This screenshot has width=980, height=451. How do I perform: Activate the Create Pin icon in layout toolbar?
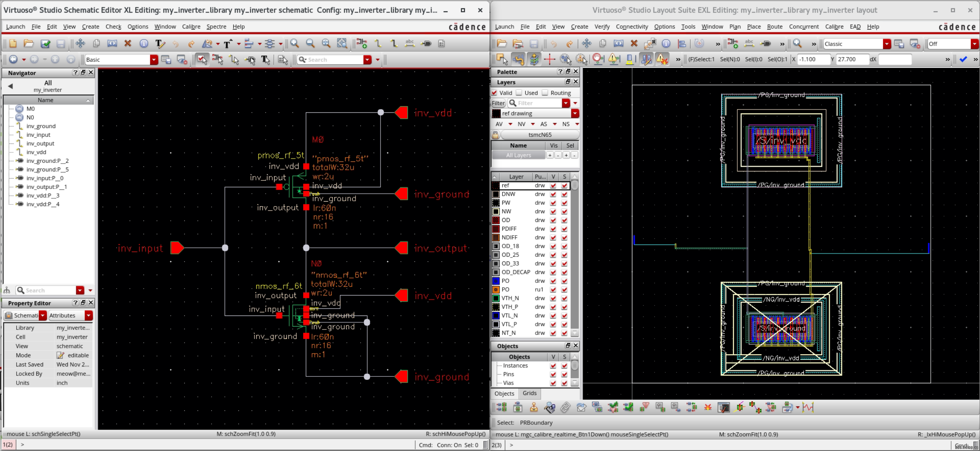tap(766, 43)
